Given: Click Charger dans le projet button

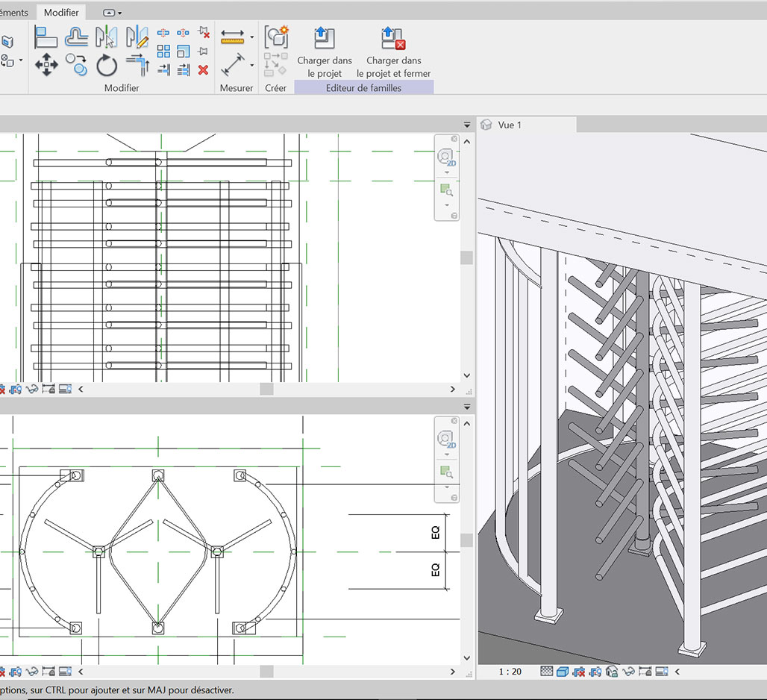Looking at the screenshot, I should point(325,52).
